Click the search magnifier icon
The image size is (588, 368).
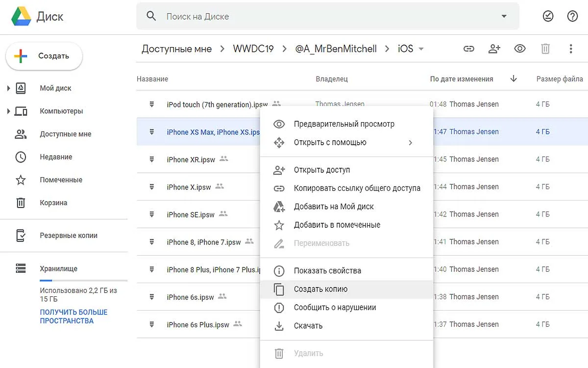tap(151, 16)
